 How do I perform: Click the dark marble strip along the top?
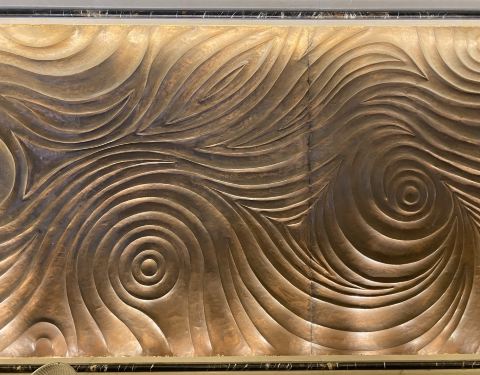point(240,14)
